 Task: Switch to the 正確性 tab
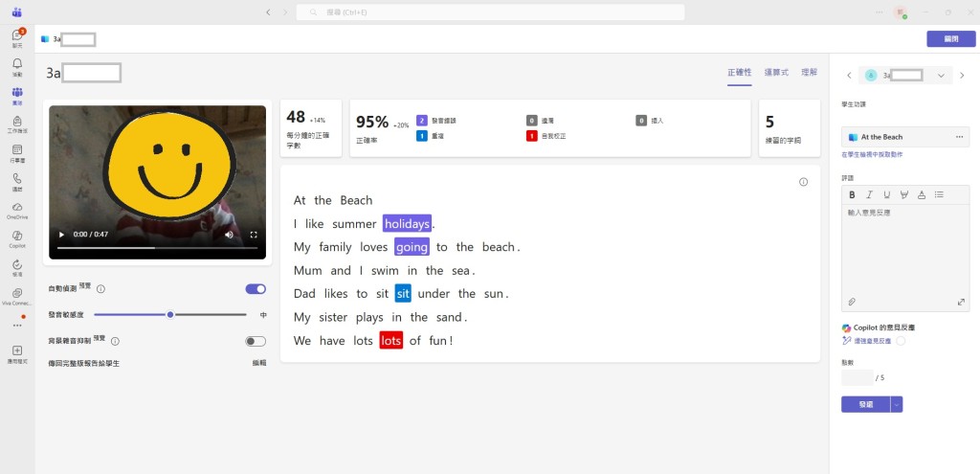coord(740,73)
